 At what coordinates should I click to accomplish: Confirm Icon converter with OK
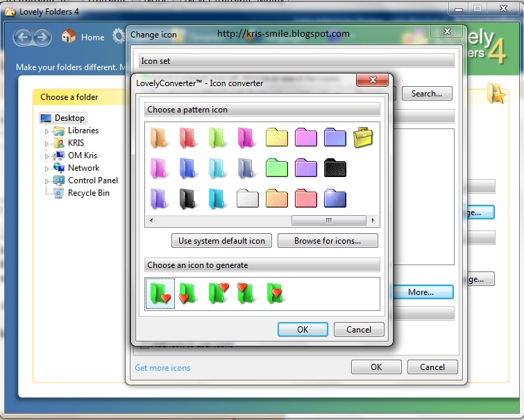pyautogui.click(x=303, y=329)
